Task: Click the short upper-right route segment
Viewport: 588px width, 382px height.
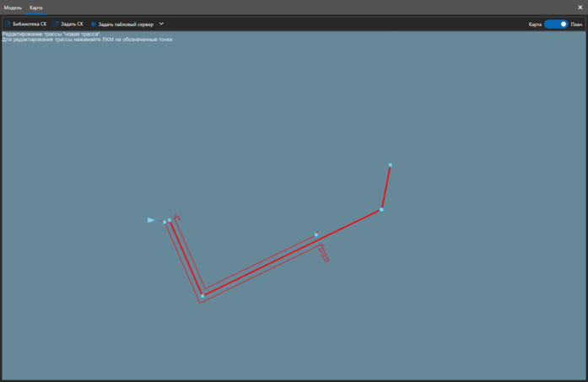Action: 386,187
